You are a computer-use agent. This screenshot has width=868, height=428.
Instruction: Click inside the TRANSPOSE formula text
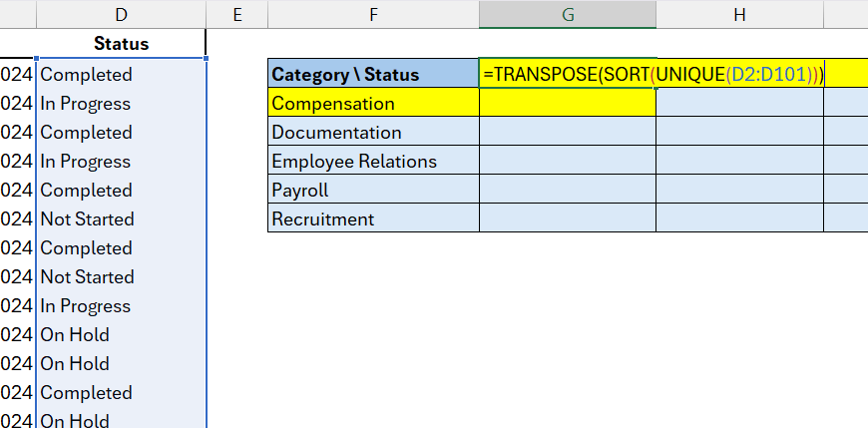(653, 74)
